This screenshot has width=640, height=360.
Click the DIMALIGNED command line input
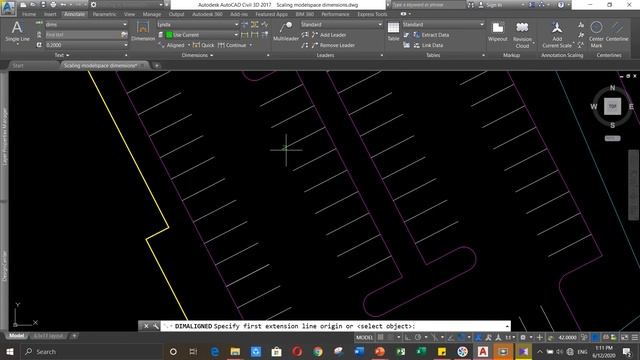[335, 326]
